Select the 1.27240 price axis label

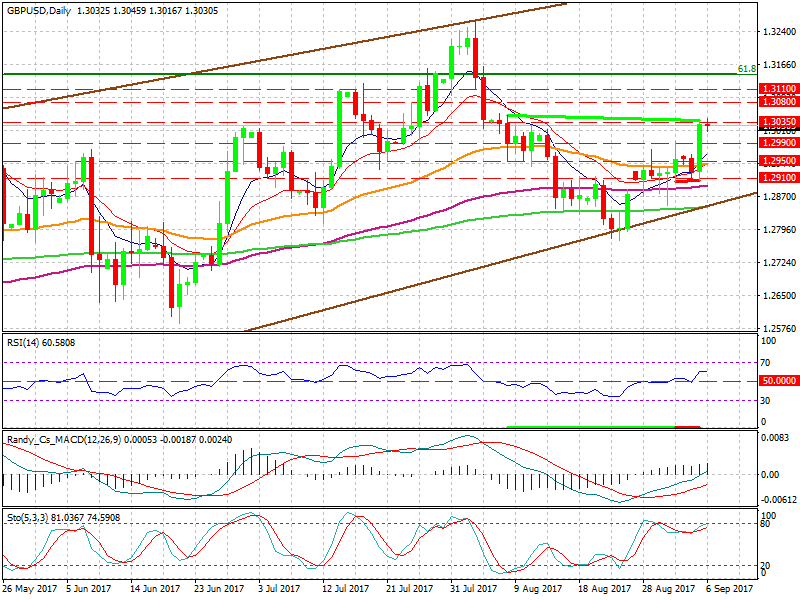[x=779, y=263]
